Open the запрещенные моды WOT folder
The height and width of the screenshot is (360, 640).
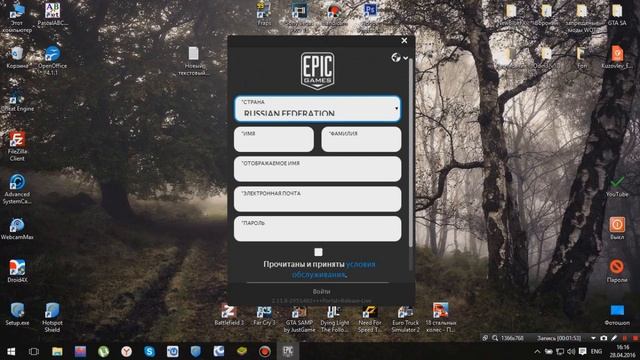point(581,18)
